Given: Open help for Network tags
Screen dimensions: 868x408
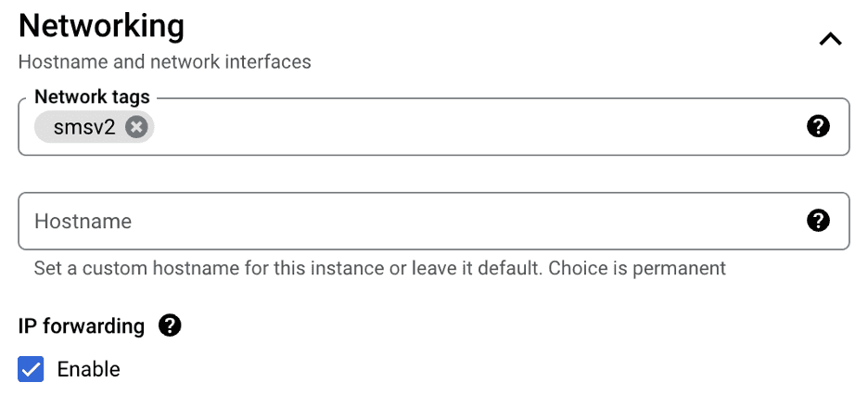Looking at the screenshot, I should (818, 126).
